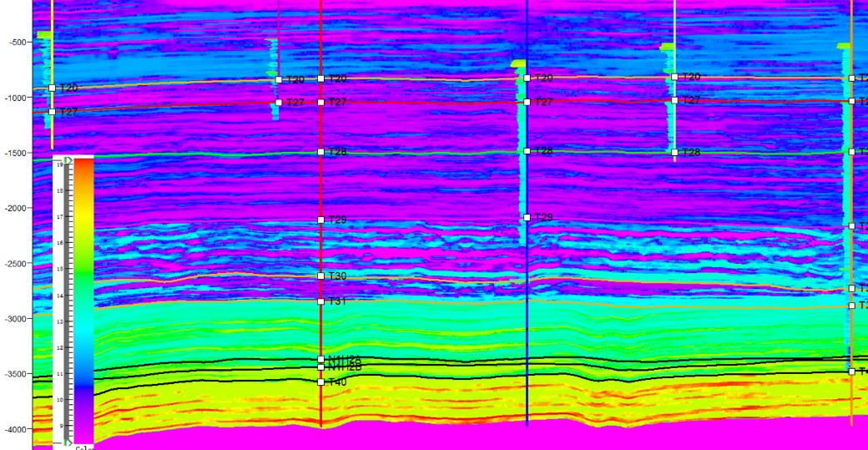Select T28 marker on the white well

tap(674, 152)
